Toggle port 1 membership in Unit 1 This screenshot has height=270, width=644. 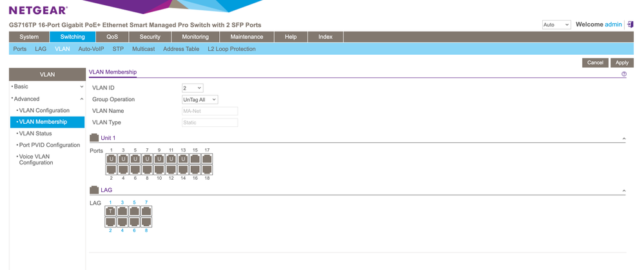click(x=111, y=159)
